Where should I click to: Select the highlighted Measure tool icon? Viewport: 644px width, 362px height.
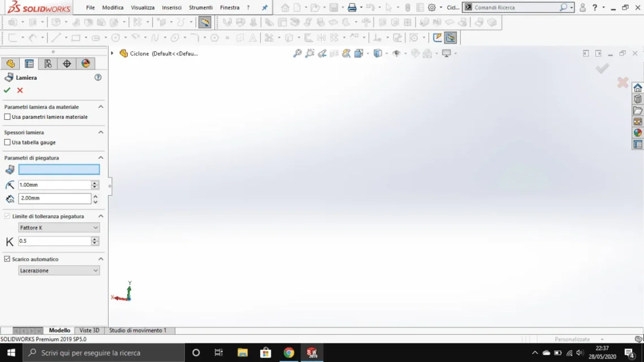click(x=205, y=22)
